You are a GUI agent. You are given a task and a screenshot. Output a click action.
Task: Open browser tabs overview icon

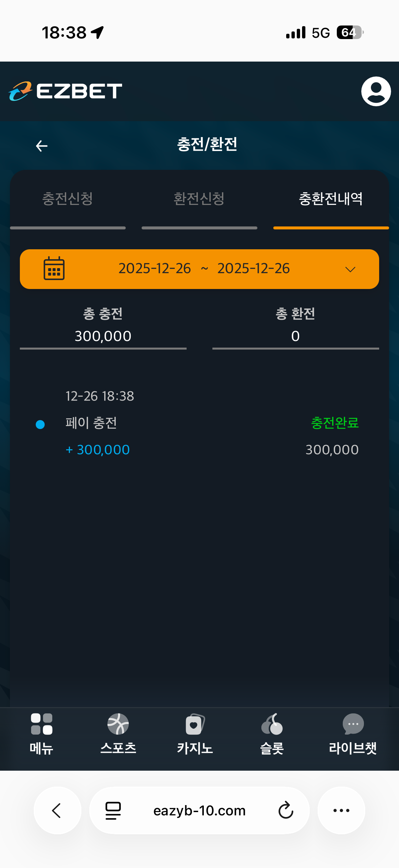coord(113,810)
